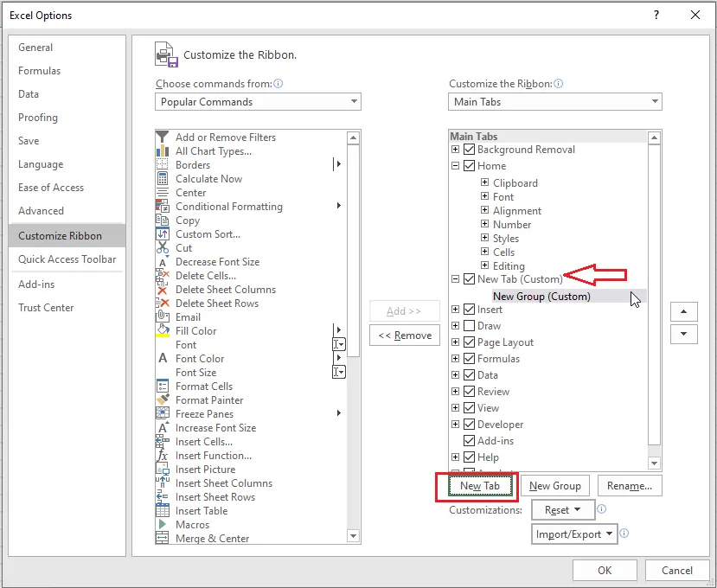
Task: Click the Freeze Panes icon
Action: click(163, 414)
